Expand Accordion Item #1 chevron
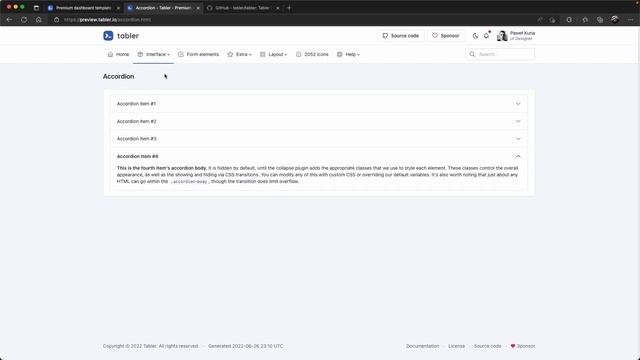 (518, 104)
